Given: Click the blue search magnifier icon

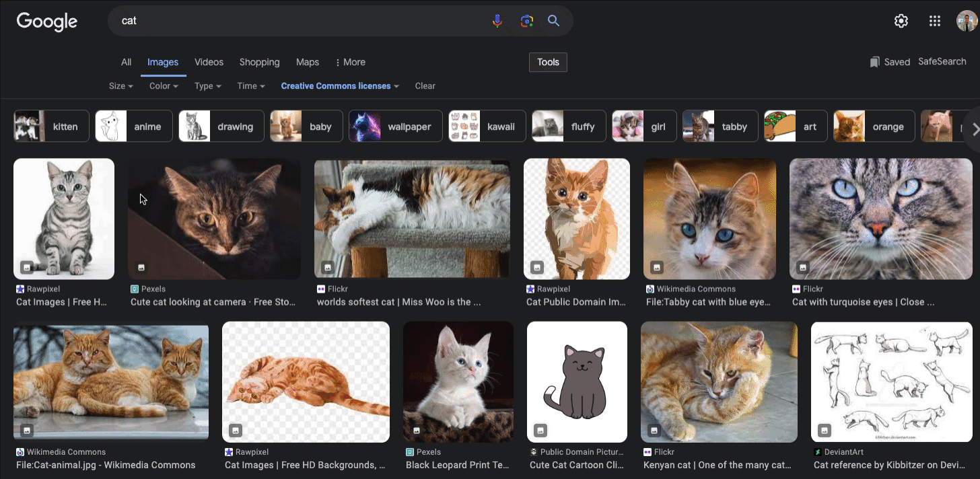Looking at the screenshot, I should click(x=553, y=21).
